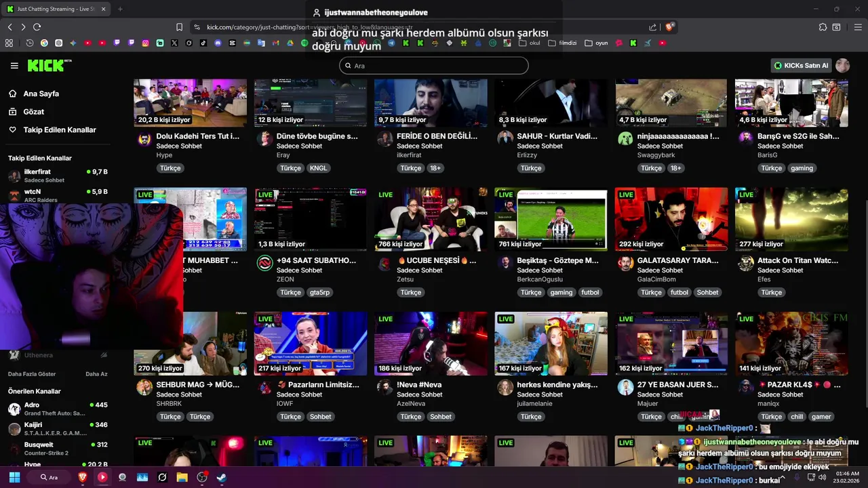This screenshot has height=488, width=868.
Task: Open Instagram bookmark icon
Action: point(145,43)
